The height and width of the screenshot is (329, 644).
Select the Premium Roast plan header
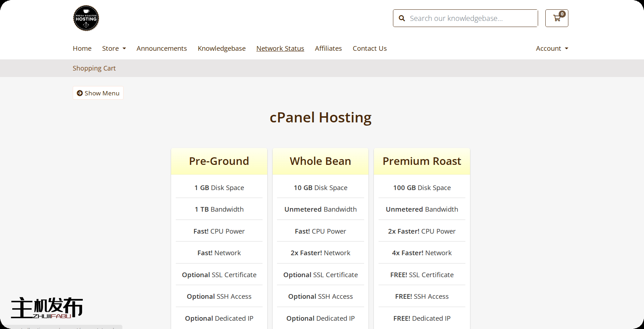point(422,161)
